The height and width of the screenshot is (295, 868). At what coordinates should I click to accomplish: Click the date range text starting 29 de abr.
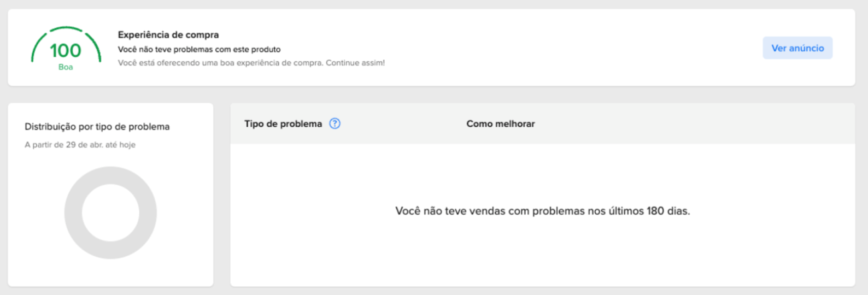[80, 145]
